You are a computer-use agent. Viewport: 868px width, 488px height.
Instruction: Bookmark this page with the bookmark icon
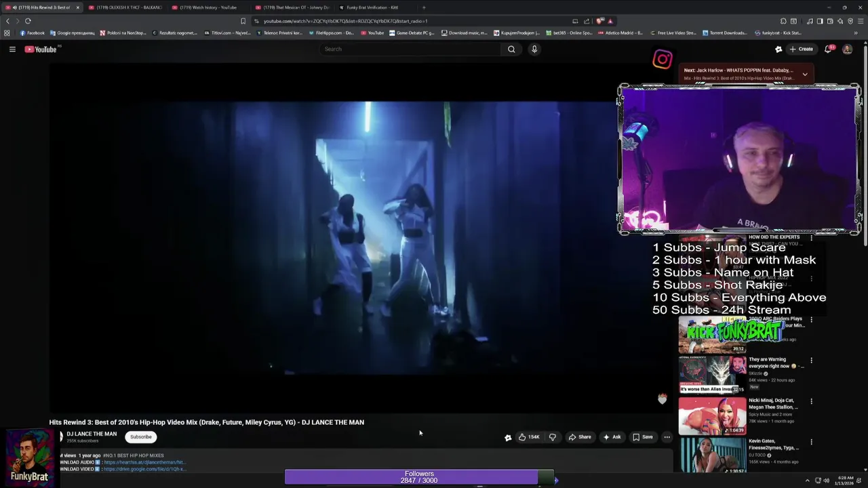coord(243,21)
